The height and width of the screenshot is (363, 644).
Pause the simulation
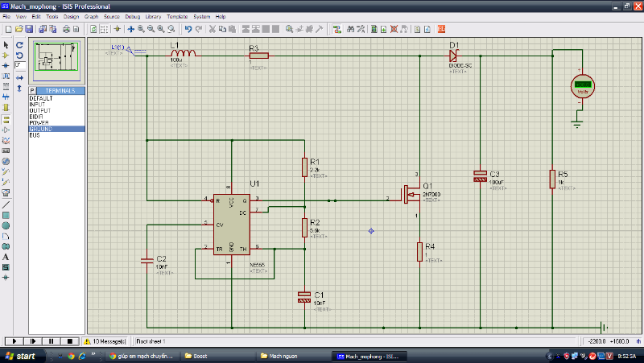pos(50,341)
